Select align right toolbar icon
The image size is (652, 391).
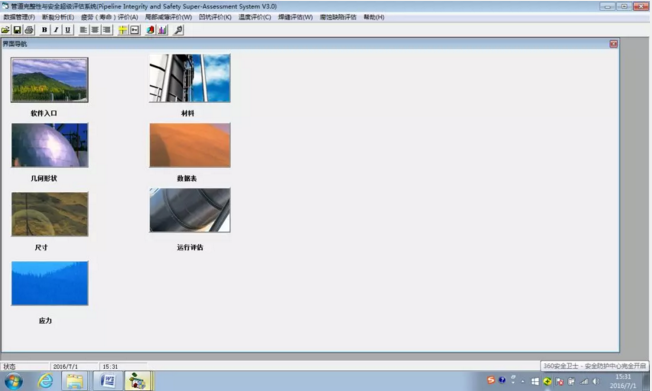(107, 30)
